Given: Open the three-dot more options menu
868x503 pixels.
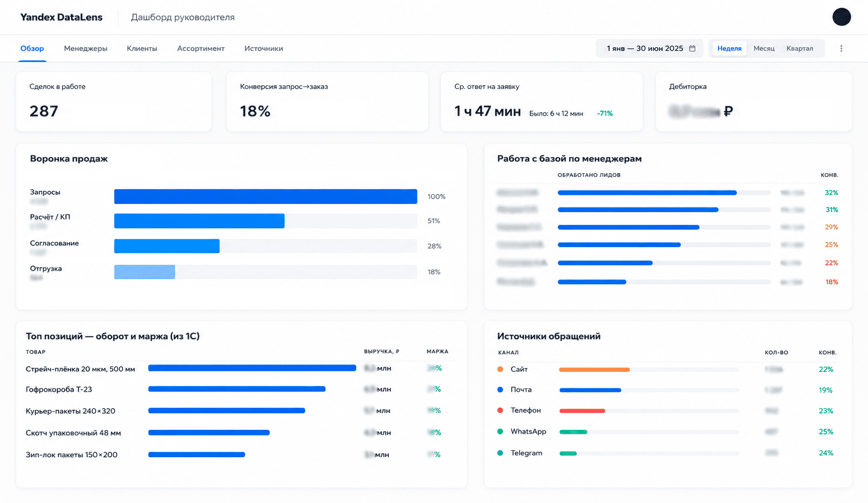Looking at the screenshot, I should click(x=841, y=48).
